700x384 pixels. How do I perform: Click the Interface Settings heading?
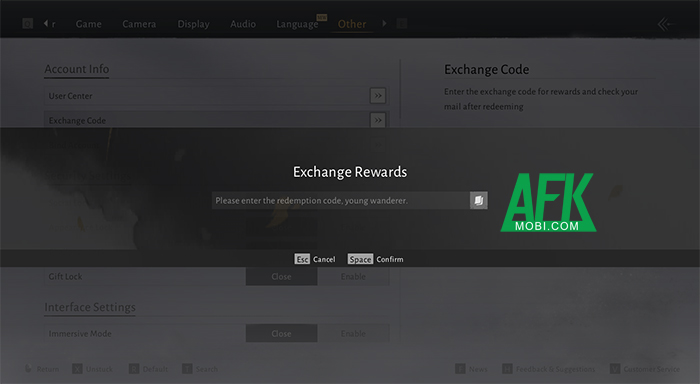coord(90,307)
